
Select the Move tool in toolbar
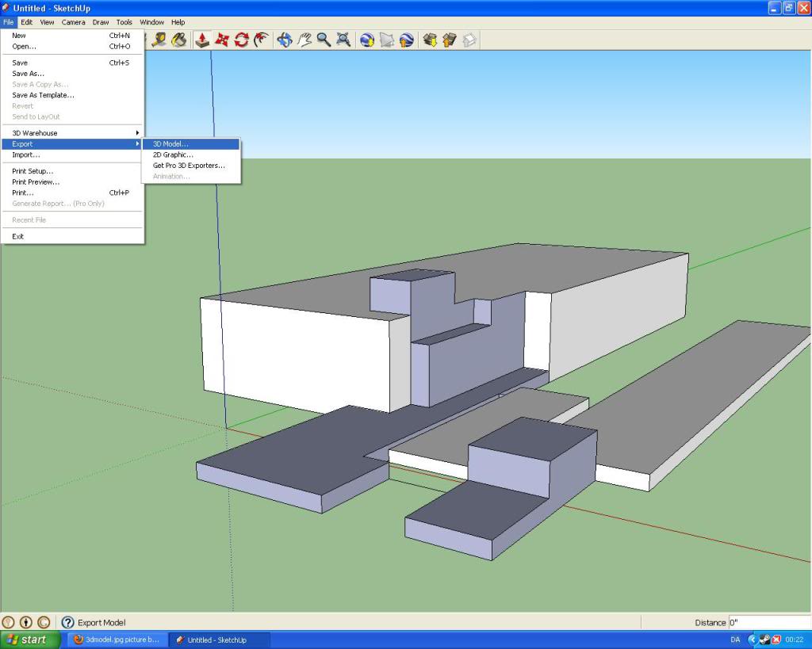[222, 40]
